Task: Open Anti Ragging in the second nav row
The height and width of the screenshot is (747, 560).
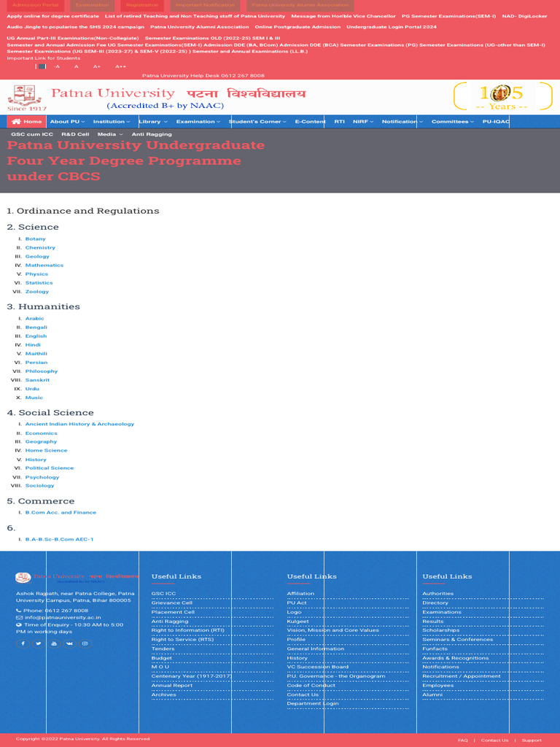Action: click(152, 134)
